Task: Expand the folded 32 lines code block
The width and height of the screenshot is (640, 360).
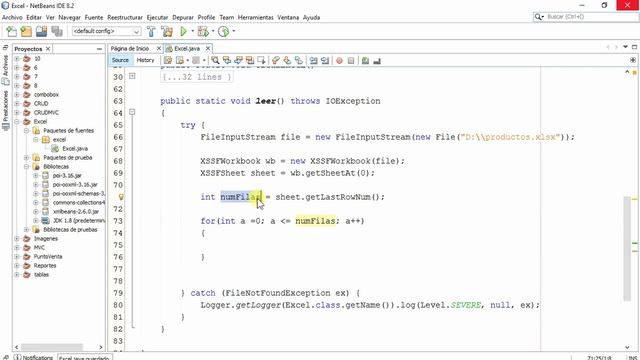Action: tap(132, 76)
